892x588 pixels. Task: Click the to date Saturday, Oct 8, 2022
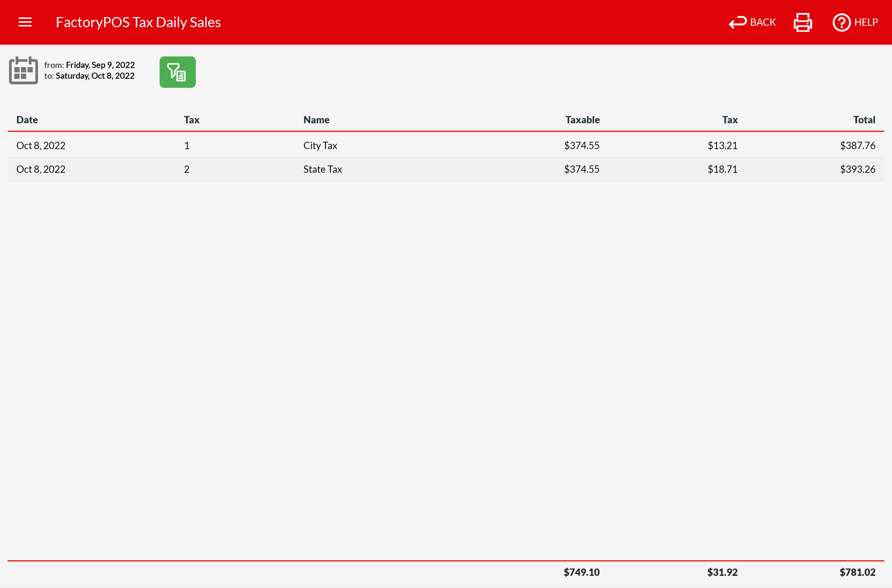click(95, 76)
